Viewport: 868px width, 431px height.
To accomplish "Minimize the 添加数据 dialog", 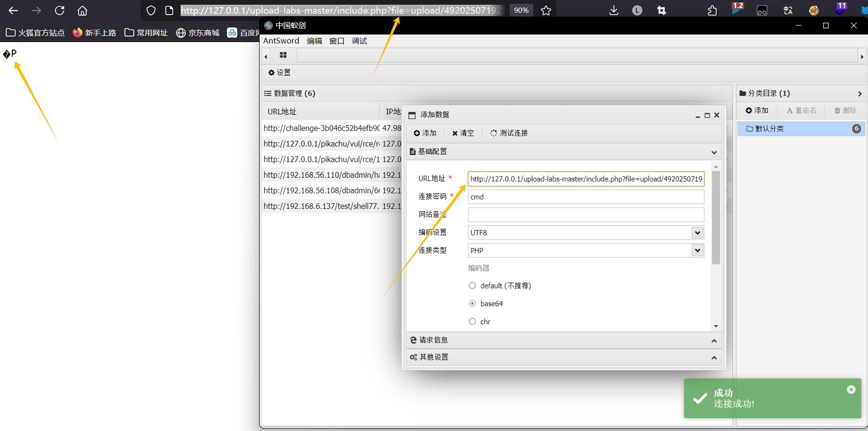I will click(698, 116).
